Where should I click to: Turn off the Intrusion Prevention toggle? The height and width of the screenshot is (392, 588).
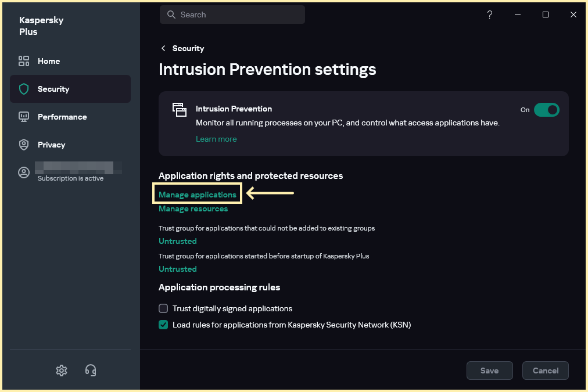pos(546,110)
